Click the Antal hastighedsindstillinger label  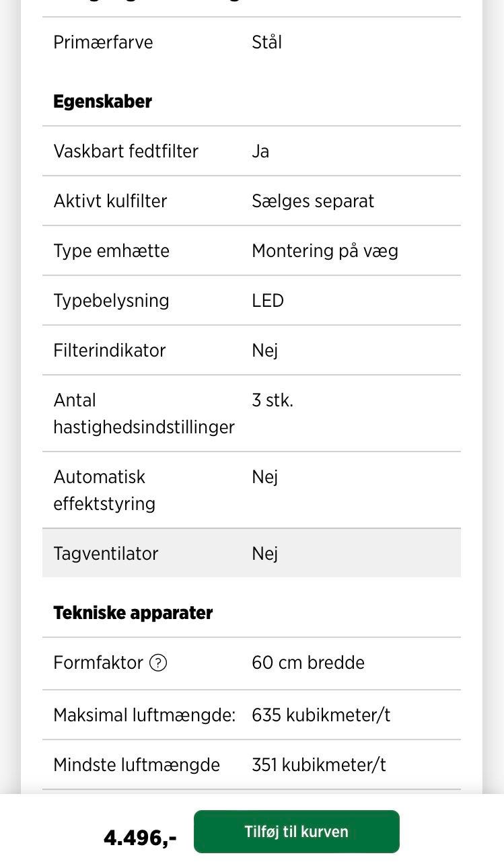(x=143, y=413)
